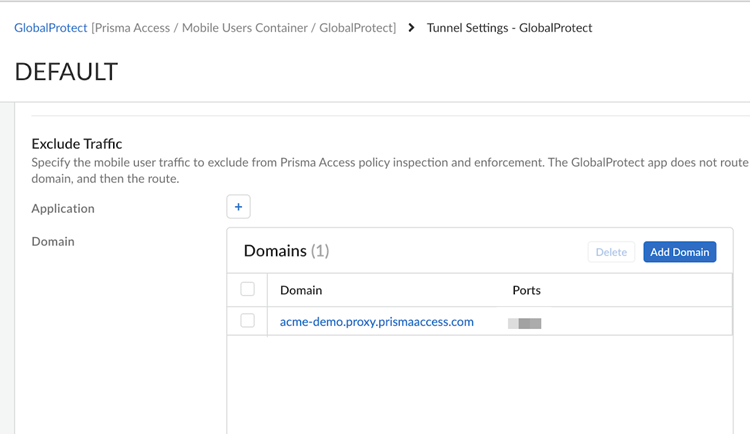Viewport: 750px width, 434px height.
Task: Sort by the Ports column header
Action: coord(526,290)
